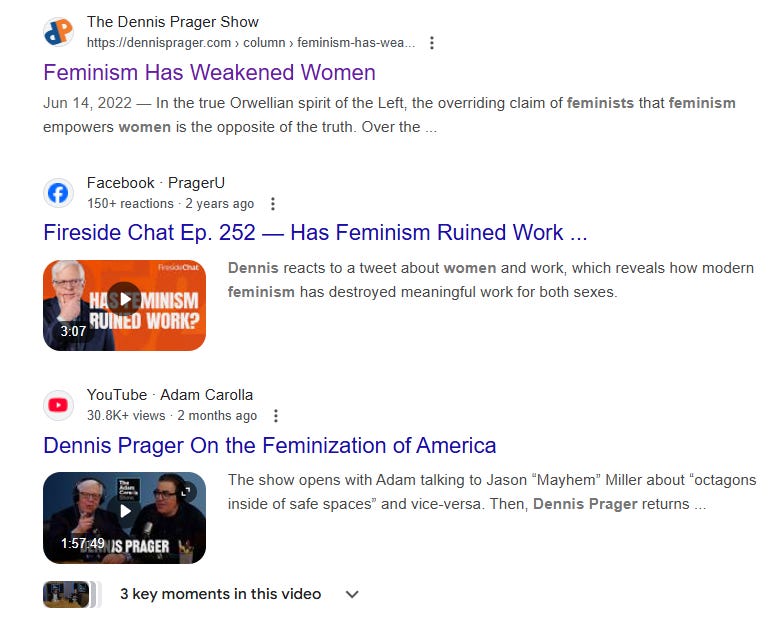This screenshot has height=620, width=773.
Task: Expand the key moments chevron
Action: (x=352, y=594)
